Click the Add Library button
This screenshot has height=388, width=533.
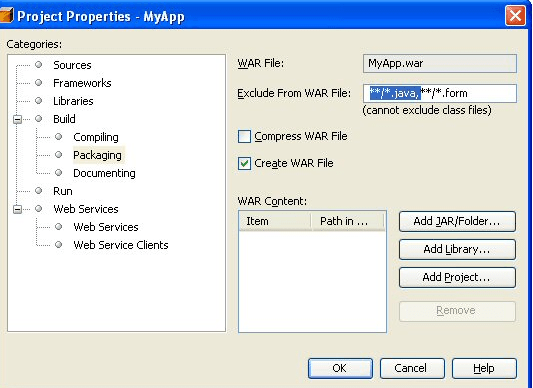(457, 250)
